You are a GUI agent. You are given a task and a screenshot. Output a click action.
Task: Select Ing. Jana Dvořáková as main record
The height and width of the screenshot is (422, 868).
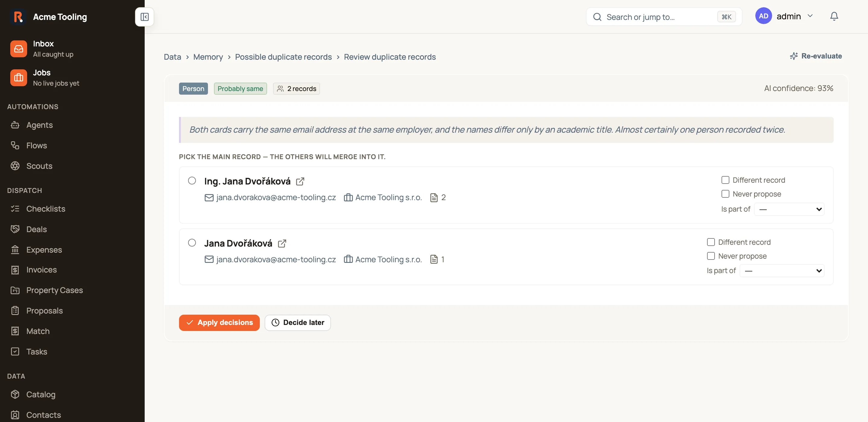click(192, 181)
